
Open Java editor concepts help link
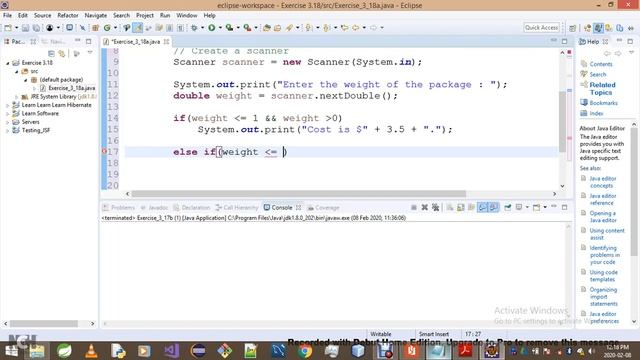point(603,182)
